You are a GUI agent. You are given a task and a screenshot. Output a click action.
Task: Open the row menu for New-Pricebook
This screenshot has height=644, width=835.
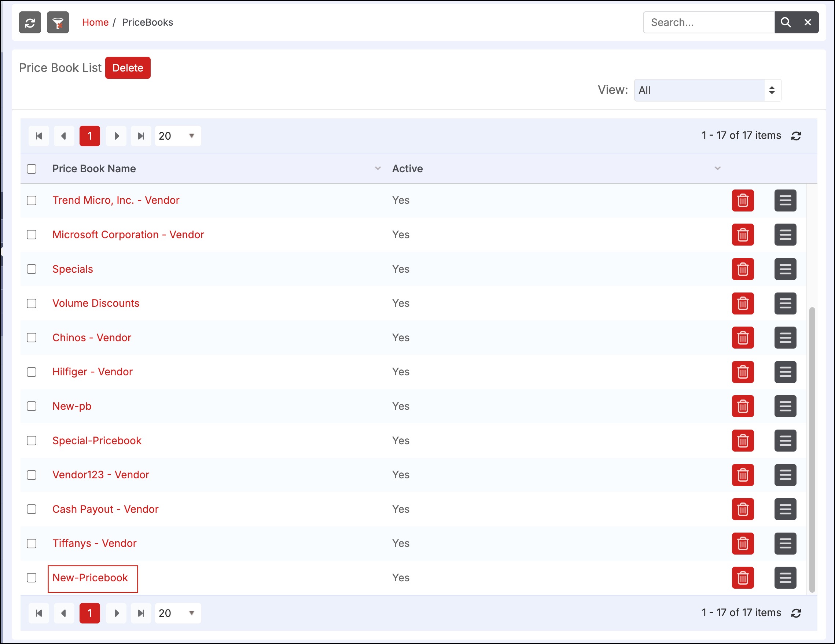[x=785, y=578]
